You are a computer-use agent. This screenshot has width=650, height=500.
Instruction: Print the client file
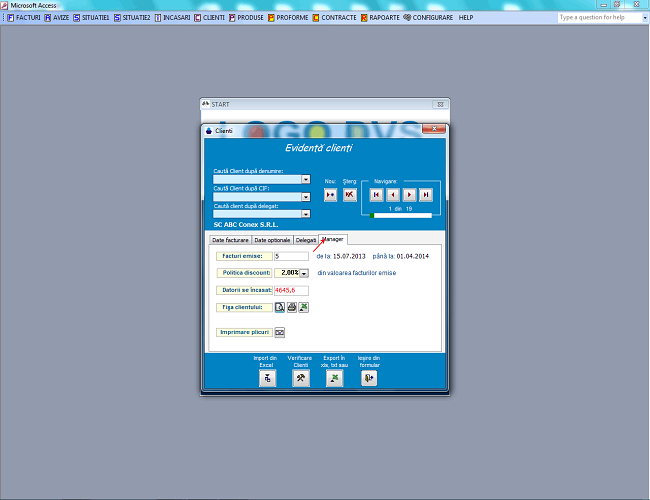(292, 307)
